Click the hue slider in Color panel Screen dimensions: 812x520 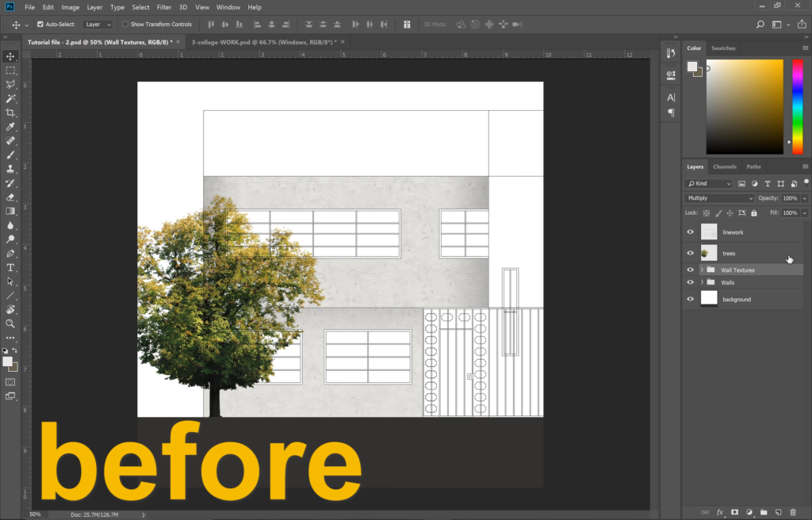pyautogui.click(x=798, y=105)
